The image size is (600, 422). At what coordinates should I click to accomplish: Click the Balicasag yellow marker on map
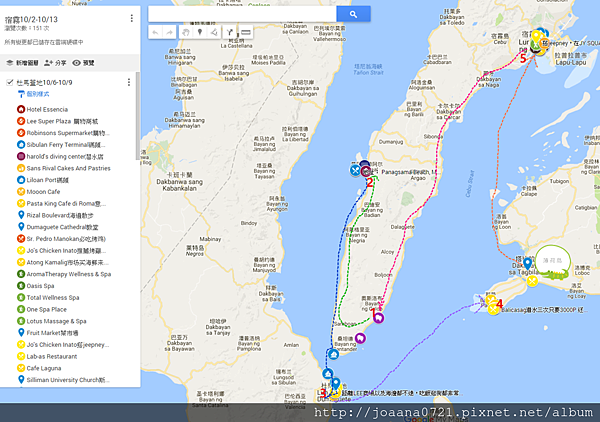point(493,310)
